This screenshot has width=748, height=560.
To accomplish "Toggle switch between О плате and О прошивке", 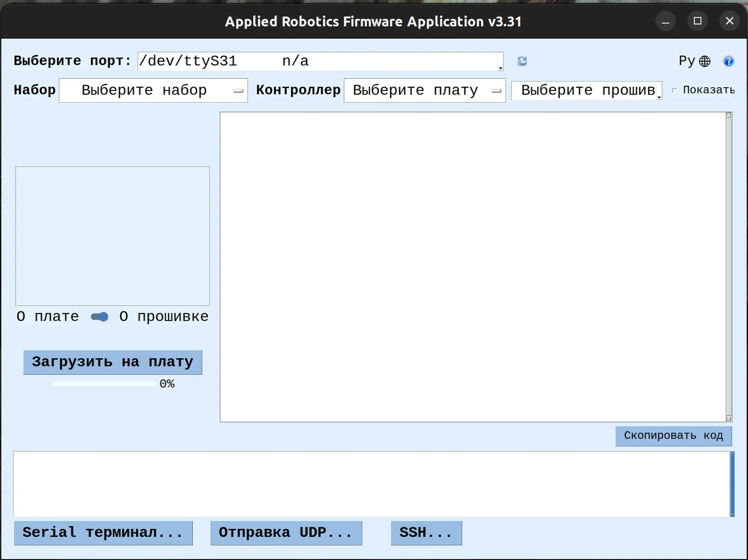I will click(x=99, y=317).
